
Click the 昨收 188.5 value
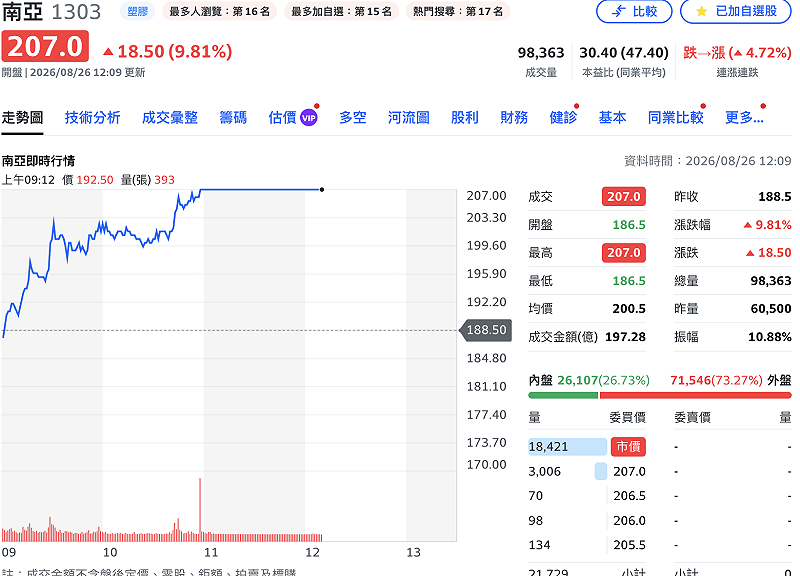click(x=774, y=196)
